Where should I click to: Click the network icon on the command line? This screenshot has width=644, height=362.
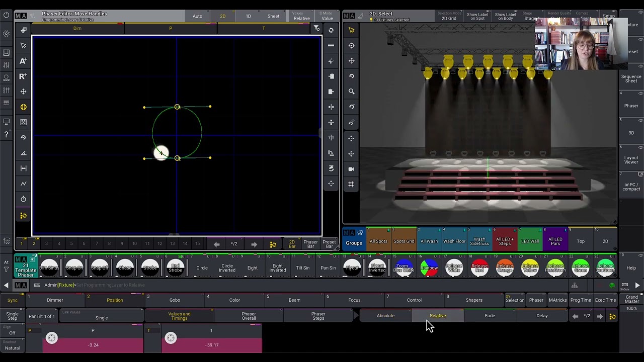tap(574, 286)
